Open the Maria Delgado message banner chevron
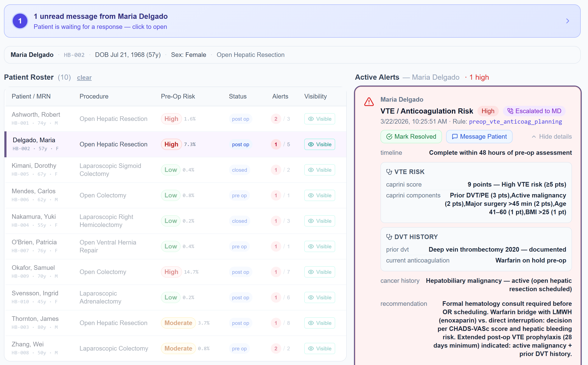The image size is (588, 365). [568, 21]
